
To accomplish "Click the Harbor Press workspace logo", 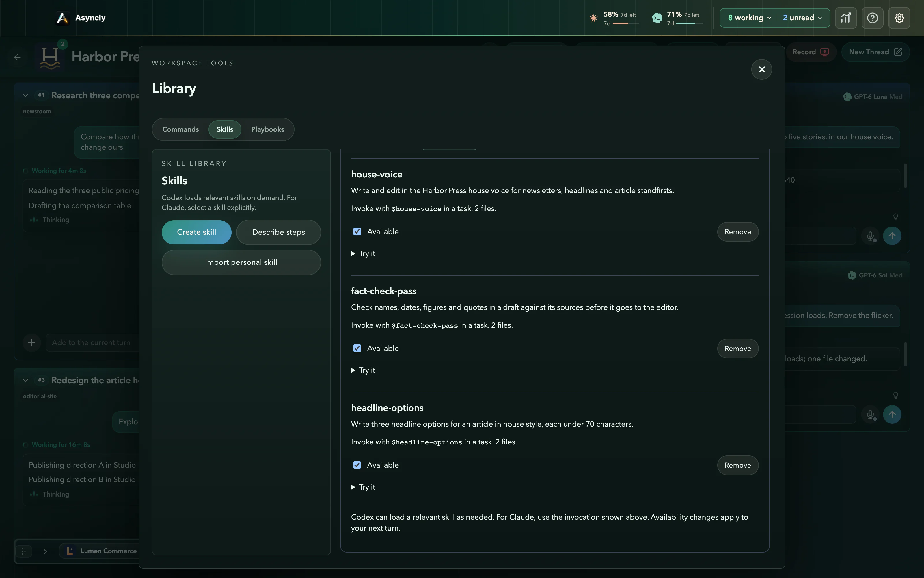I will [50, 57].
